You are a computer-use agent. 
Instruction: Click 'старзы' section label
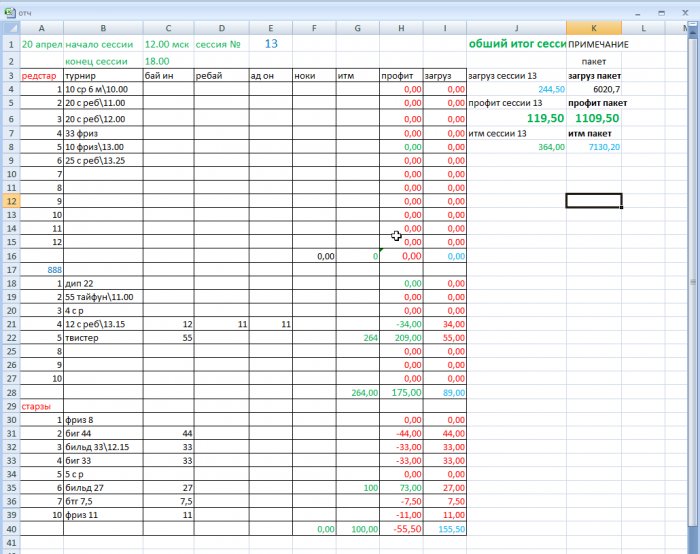(42, 406)
